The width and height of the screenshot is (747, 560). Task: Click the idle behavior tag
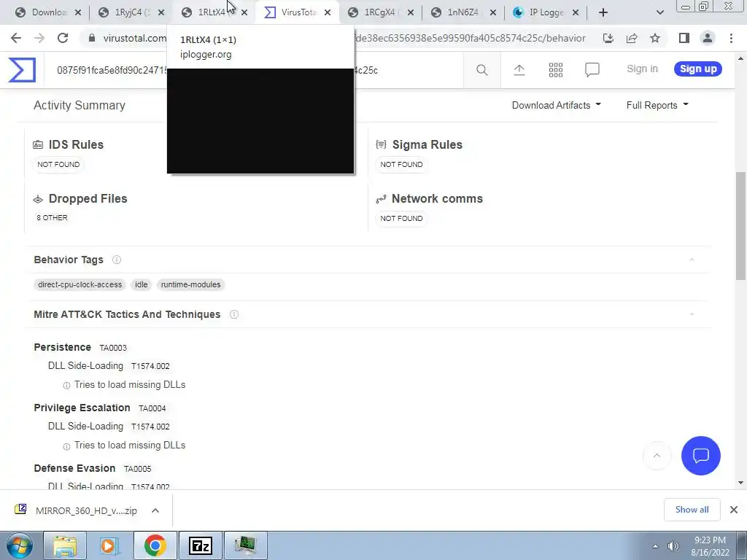click(x=141, y=285)
